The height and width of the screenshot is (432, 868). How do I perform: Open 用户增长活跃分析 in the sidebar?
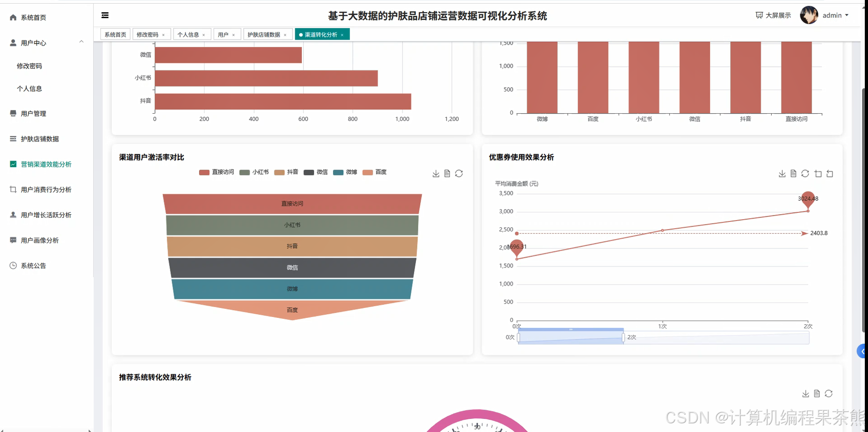pos(47,215)
